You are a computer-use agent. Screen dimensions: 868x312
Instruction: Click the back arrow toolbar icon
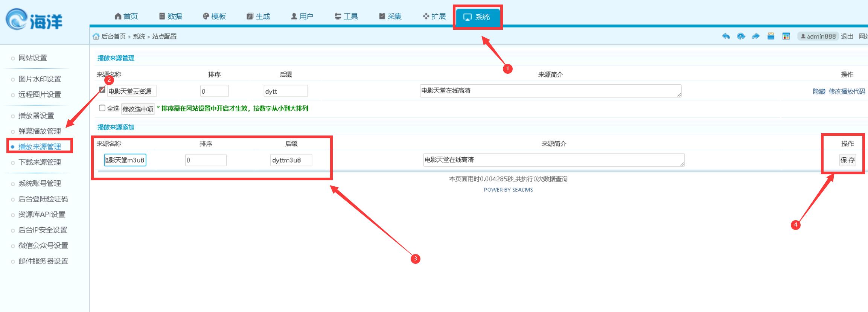[726, 36]
